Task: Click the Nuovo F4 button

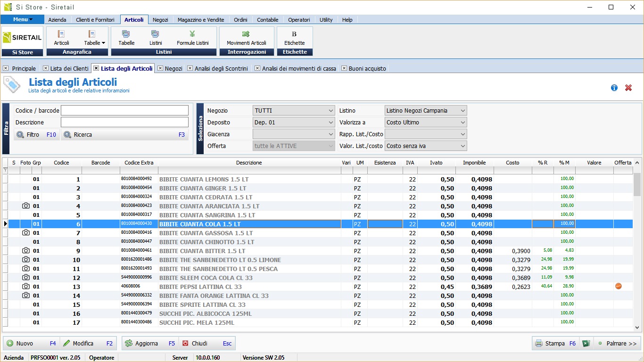Action: point(31,344)
